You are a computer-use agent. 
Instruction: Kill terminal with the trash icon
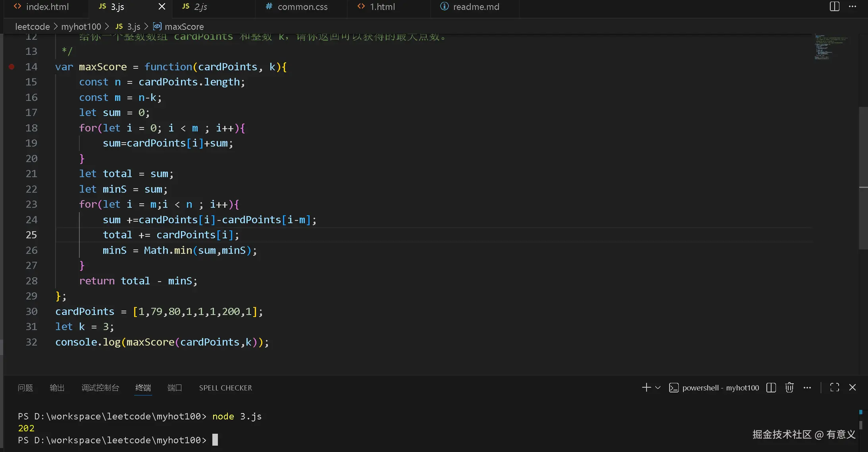click(x=789, y=388)
